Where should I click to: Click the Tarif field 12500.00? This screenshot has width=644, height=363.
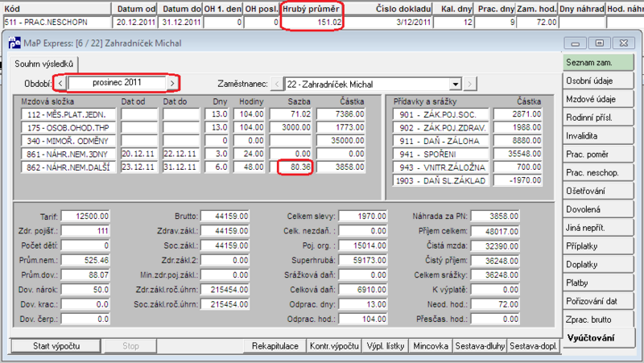coord(85,216)
